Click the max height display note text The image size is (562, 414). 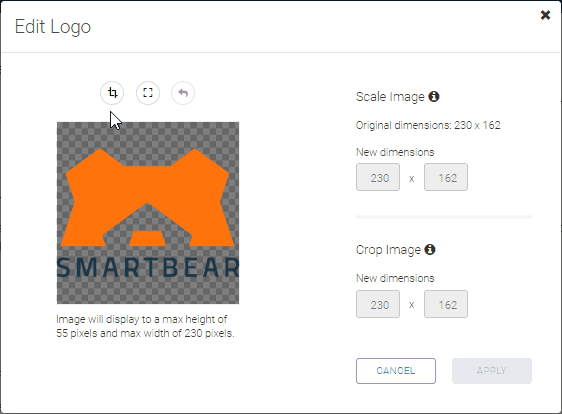click(145, 326)
